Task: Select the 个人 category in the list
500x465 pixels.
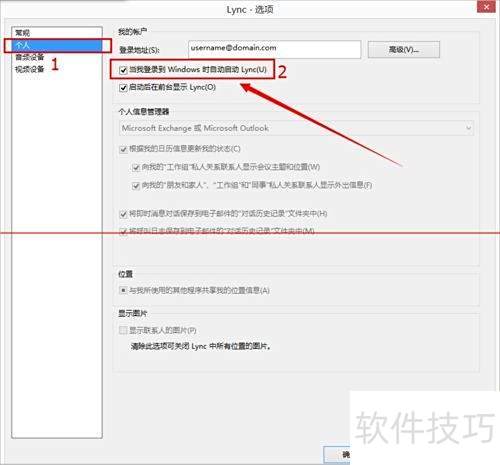Action: pos(57,45)
